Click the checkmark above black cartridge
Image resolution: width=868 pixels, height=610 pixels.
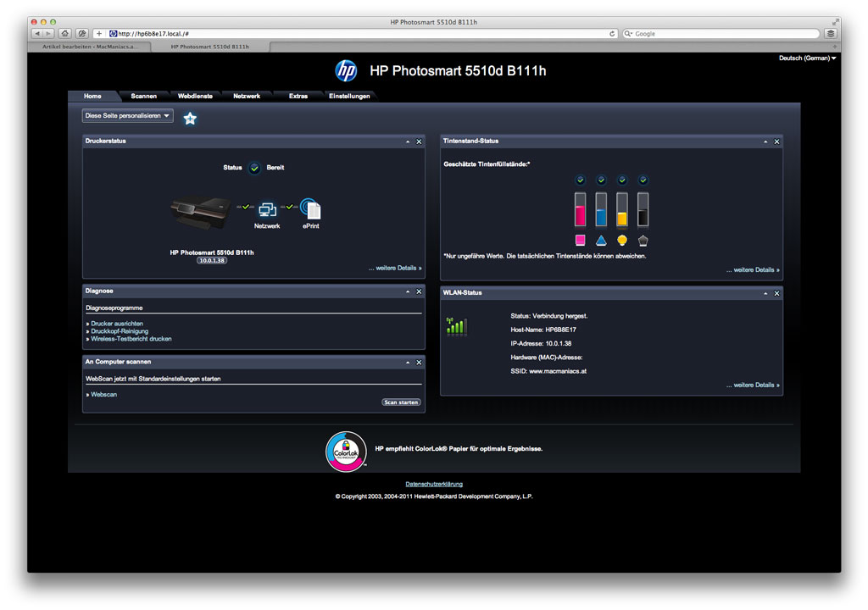point(643,180)
